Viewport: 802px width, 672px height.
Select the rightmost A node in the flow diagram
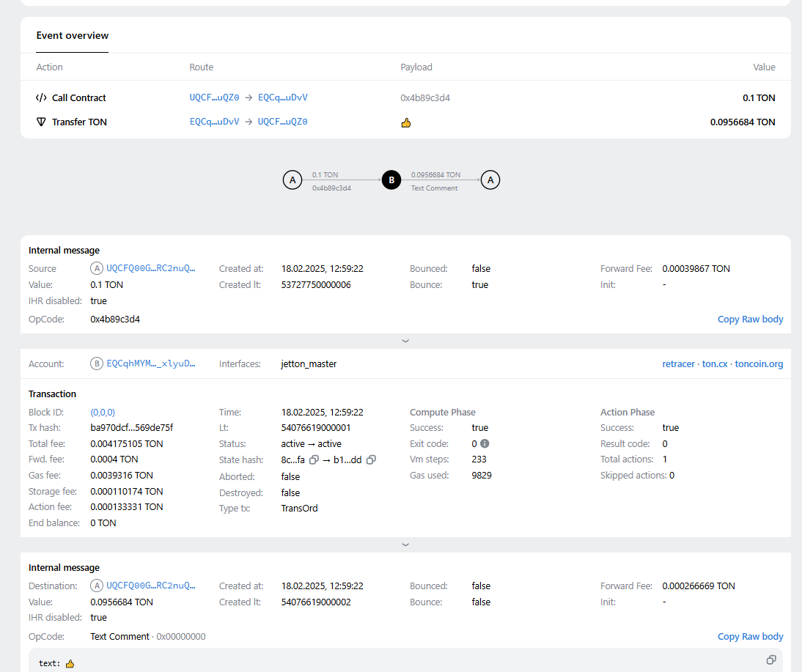490,180
